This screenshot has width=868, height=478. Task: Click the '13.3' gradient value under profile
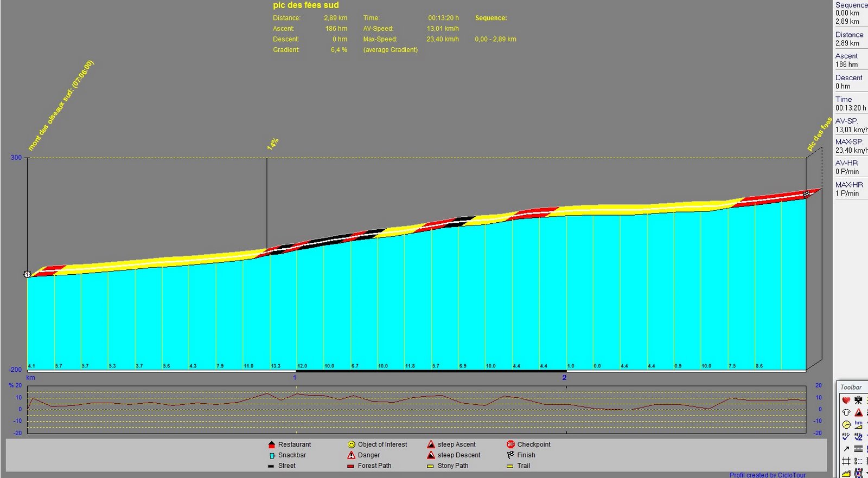[276, 366]
